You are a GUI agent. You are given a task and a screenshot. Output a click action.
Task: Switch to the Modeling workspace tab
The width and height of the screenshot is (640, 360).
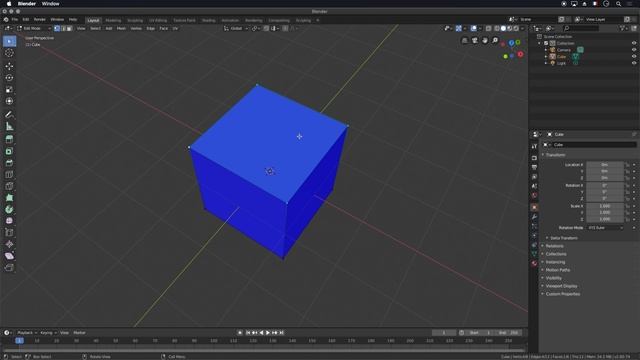[113, 20]
